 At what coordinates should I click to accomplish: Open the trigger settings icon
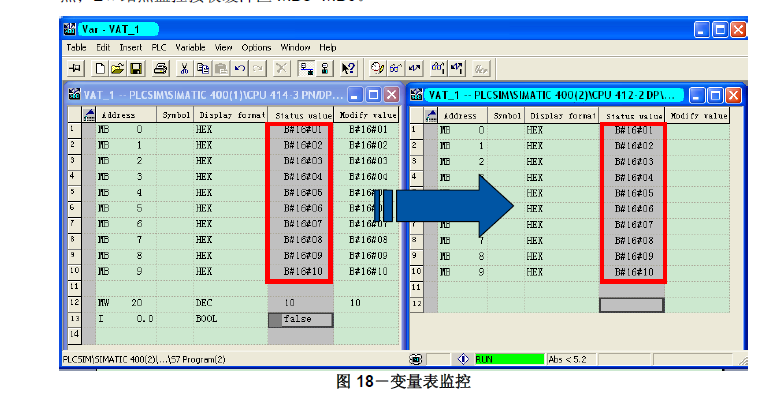(377, 68)
